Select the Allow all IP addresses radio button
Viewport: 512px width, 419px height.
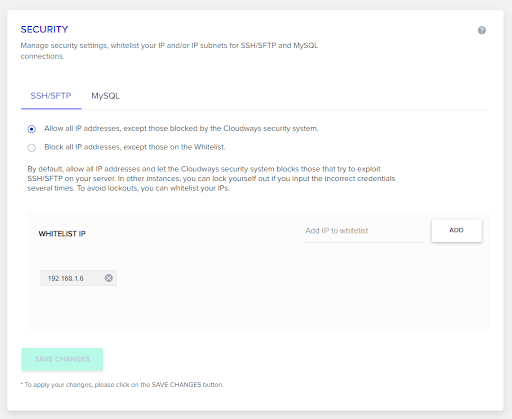pos(32,129)
